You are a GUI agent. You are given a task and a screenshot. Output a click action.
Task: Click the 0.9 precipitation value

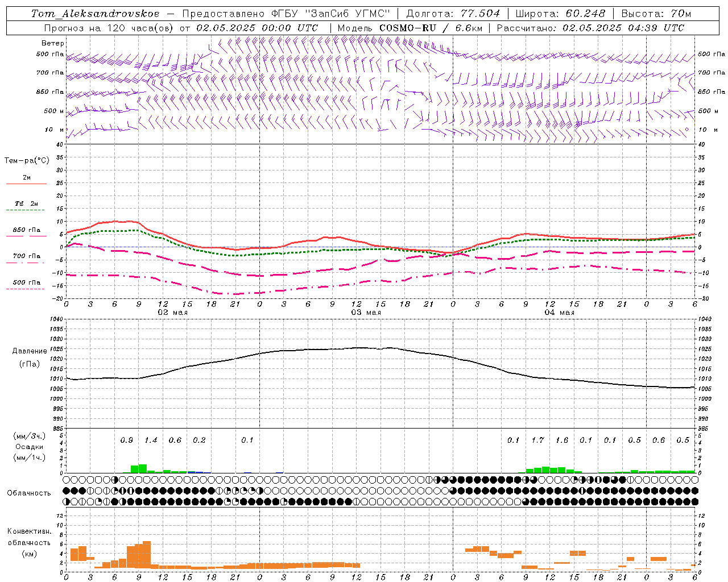127,440
